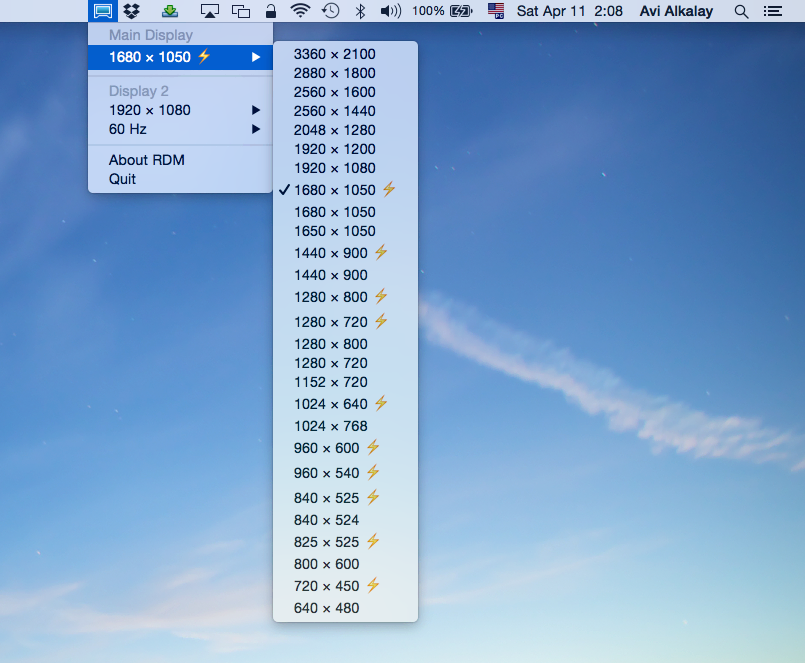The height and width of the screenshot is (663, 805).
Task: Click the Time Machine icon
Action: click(x=330, y=11)
